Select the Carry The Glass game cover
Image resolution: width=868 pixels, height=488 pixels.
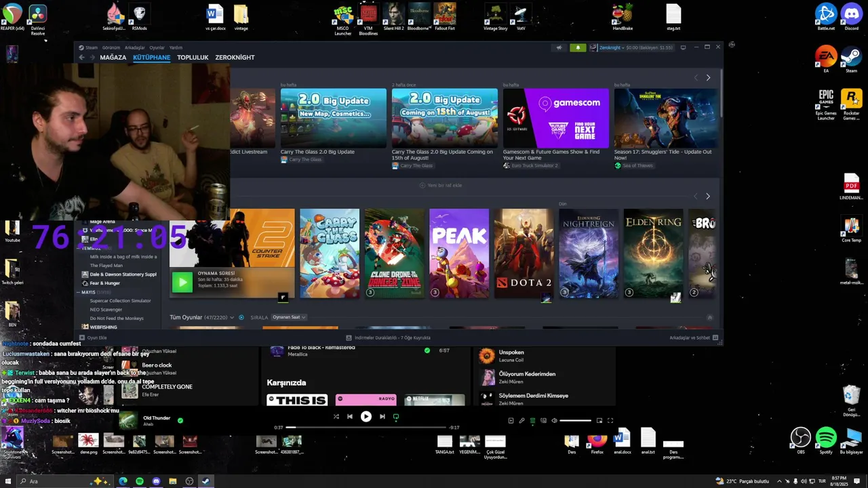pyautogui.click(x=330, y=253)
